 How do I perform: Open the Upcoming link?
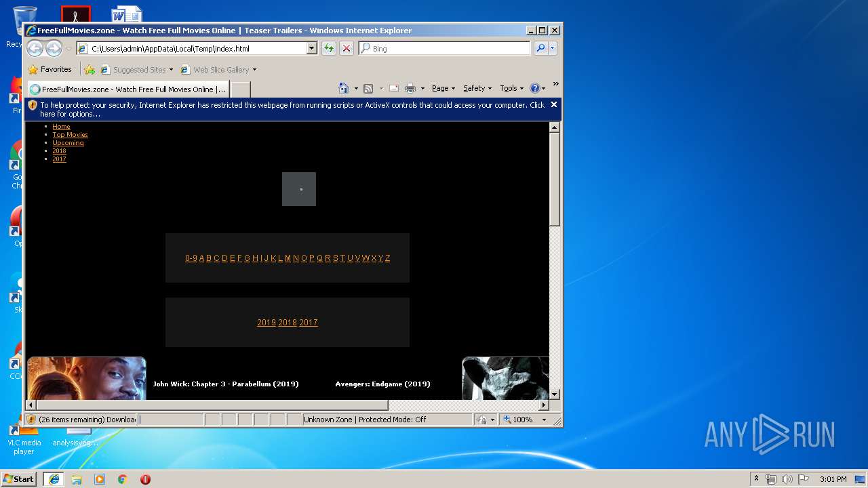[68, 143]
